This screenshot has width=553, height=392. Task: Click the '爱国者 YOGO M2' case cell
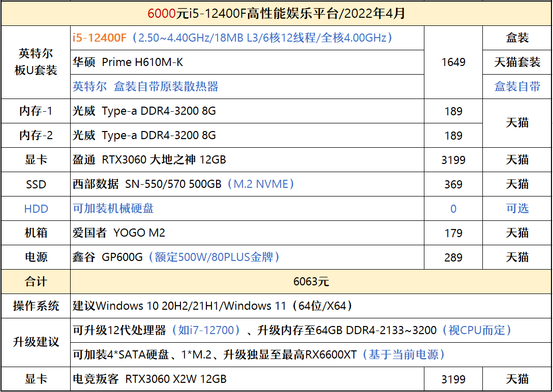click(x=247, y=233)
